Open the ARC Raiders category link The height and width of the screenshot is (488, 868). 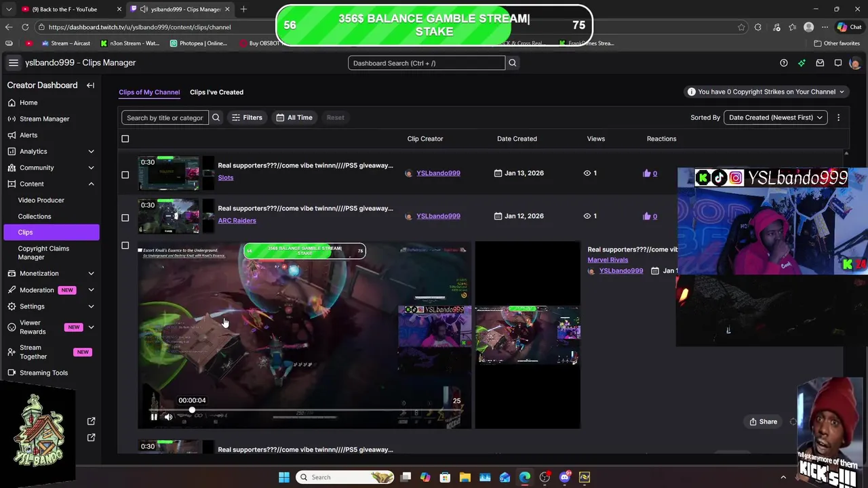click(237, 220)
